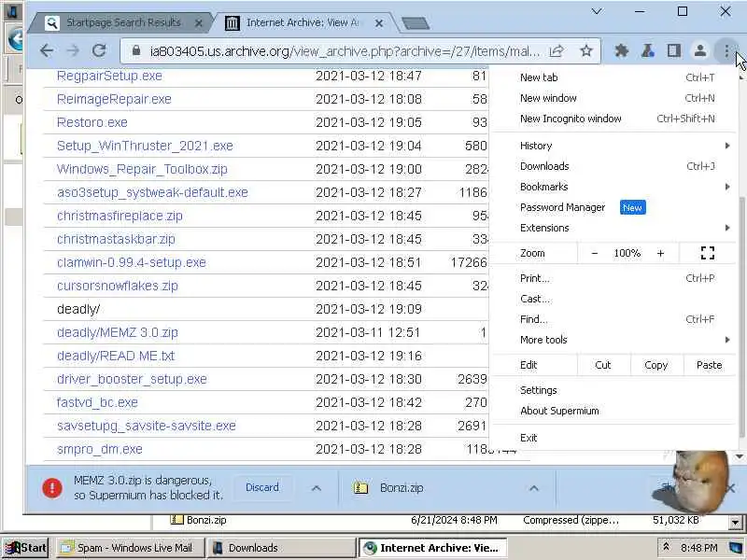The height and width of the screenshot is (560, 747).
Task: Click the profile avatar icon
Action: 699,50
